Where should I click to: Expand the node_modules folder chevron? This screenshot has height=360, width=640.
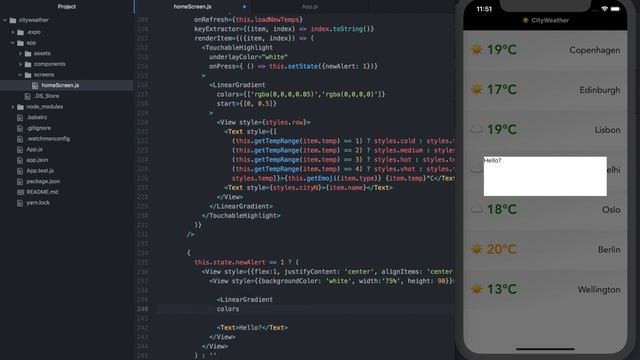(13, 107)
